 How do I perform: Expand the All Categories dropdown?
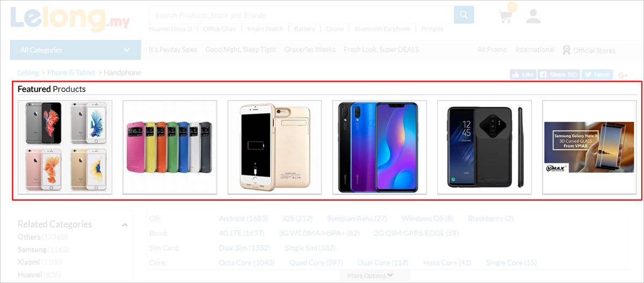point(75,50)
